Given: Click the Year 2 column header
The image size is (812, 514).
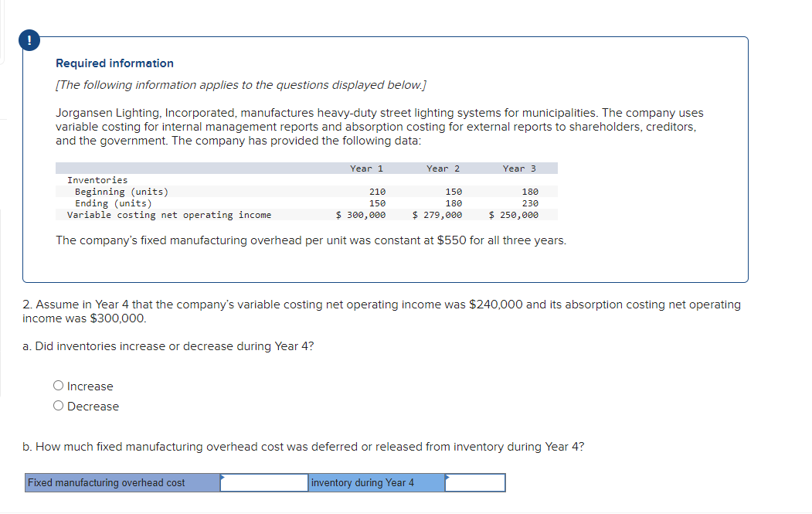Looking at the screenshot, I should (443, 168).
